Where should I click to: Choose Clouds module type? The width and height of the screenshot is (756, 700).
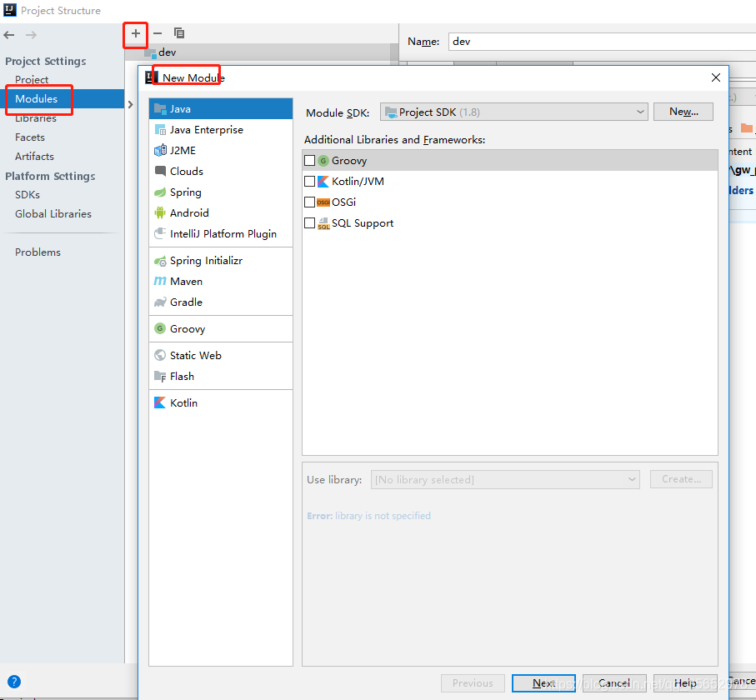click(221, 171)
